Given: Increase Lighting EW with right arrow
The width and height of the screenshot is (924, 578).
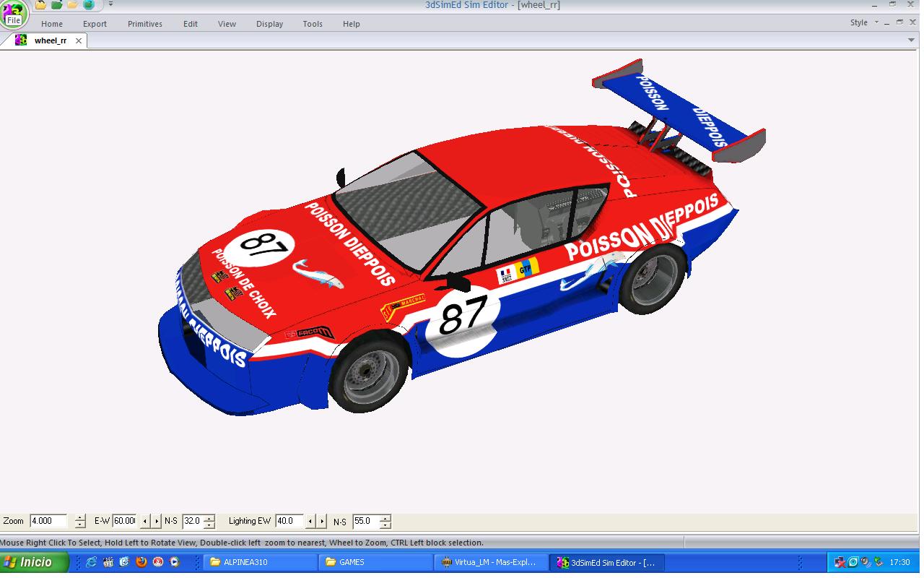Looking at the screenshot, I should pos(322,521).
